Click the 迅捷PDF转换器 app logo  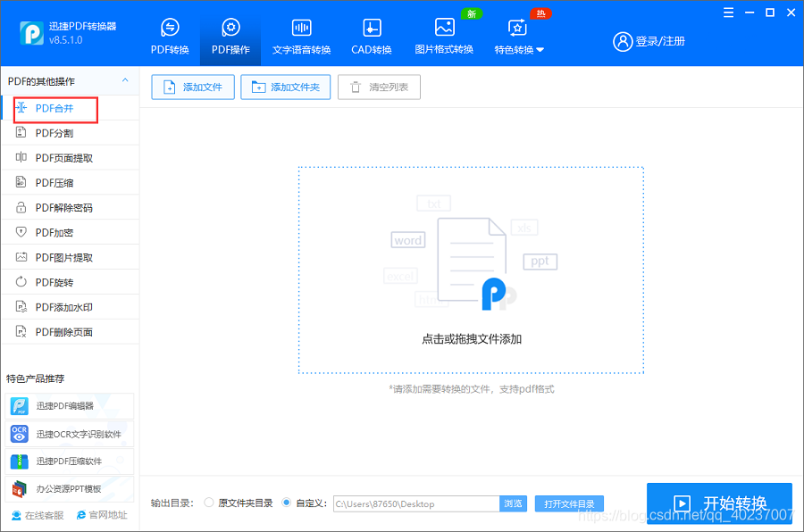[32, 33]
